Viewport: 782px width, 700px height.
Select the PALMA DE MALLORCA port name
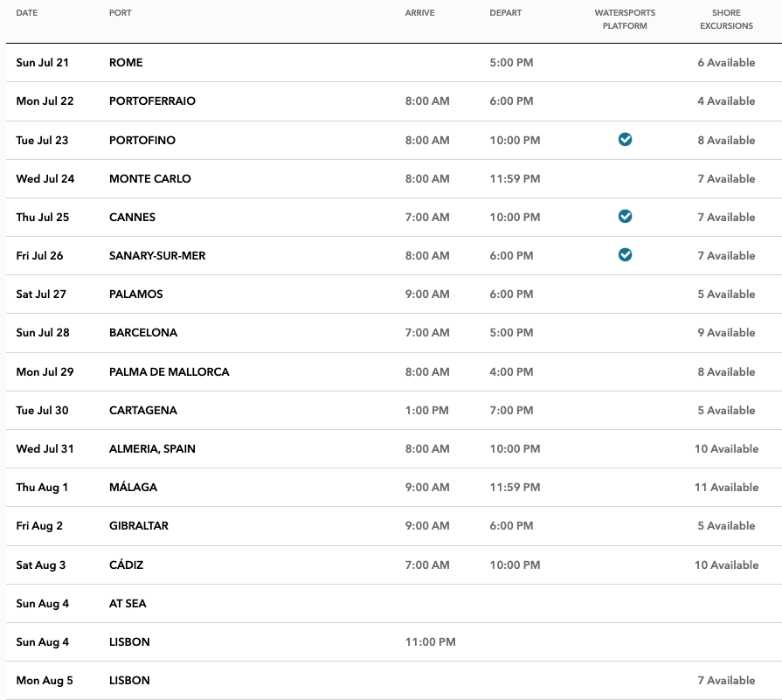tap(169, 372)
